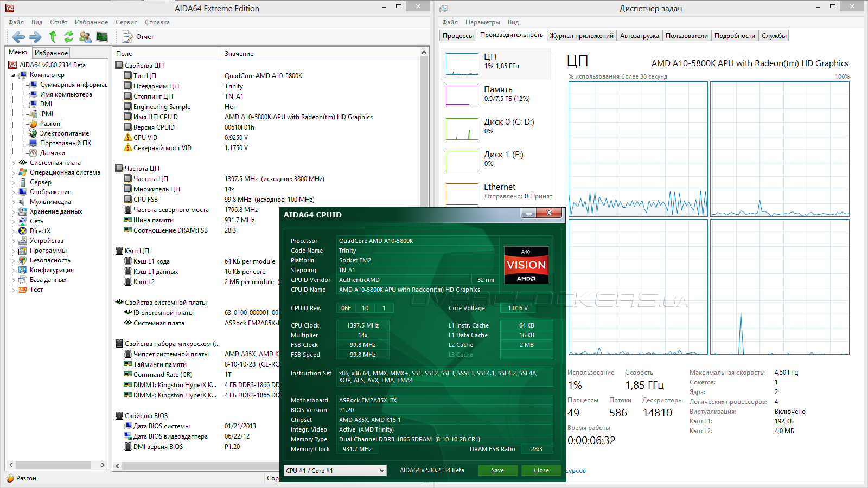Screen dimensions: 868x488
Task: Click Save in the AIDA64 CPUID dialog
Action: pos(497,471)
